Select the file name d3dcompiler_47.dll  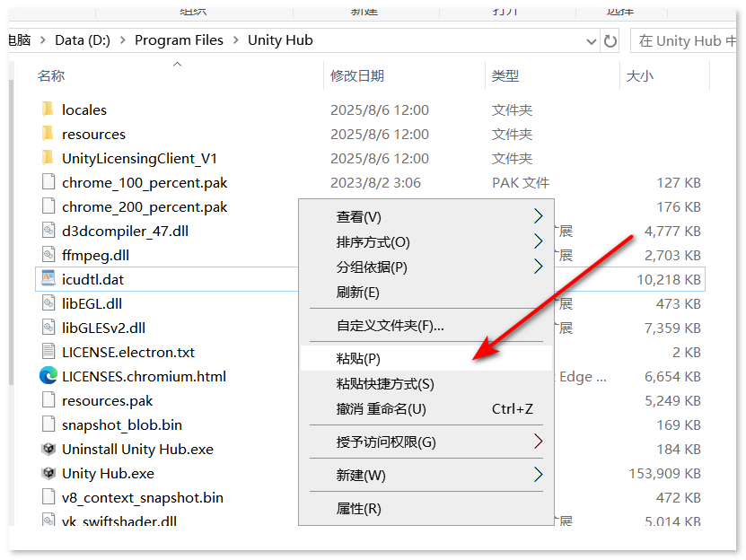(x=125, y=232)
